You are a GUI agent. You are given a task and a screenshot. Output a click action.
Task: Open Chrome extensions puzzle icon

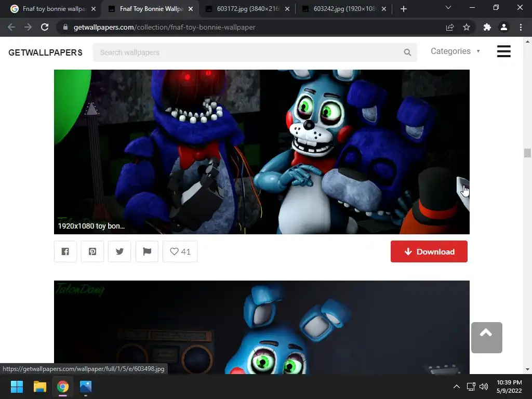click(x=487, y=27)
